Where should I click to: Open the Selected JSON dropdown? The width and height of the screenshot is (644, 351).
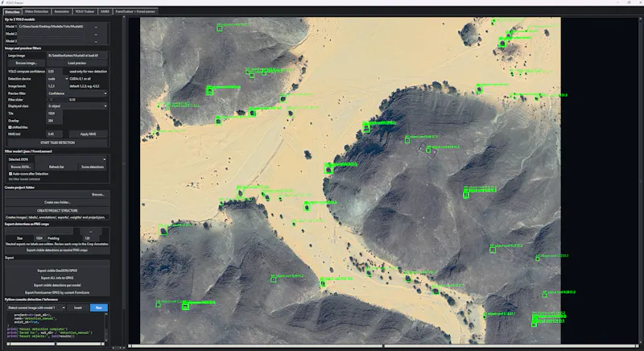71,159
